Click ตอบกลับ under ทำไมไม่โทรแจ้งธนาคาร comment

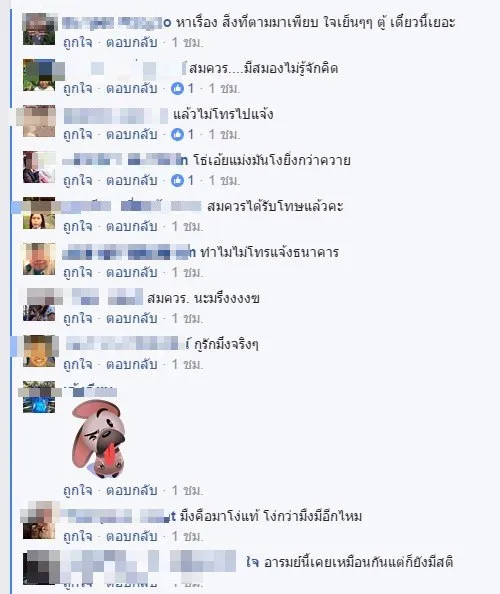click(131, 272)
